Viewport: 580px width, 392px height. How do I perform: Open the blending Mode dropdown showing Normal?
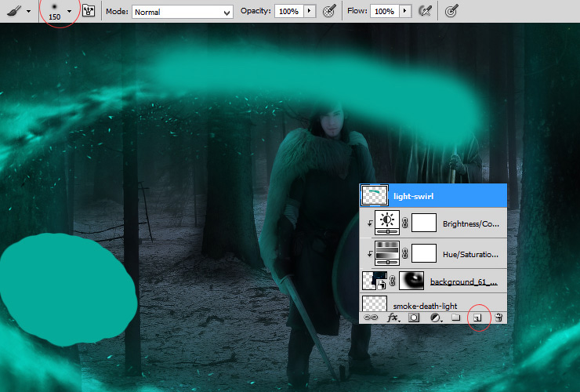(x=183, y=12)
